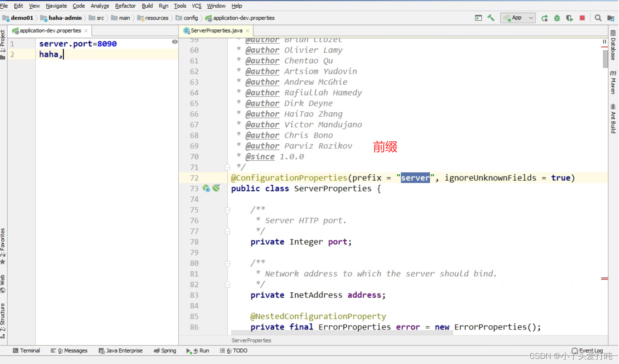Click the Debug bug icon
This screenshot has height=364, width=619.
(557, 18)
